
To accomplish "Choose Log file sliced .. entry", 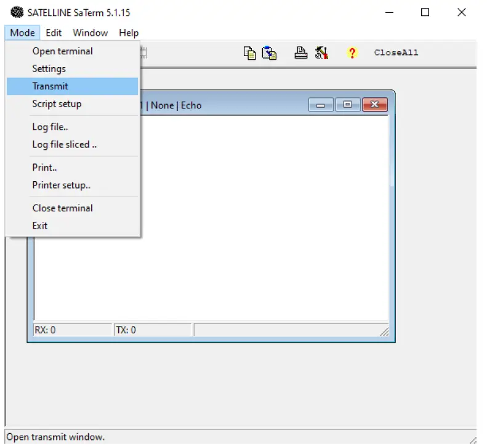I will tap(73, 145).
